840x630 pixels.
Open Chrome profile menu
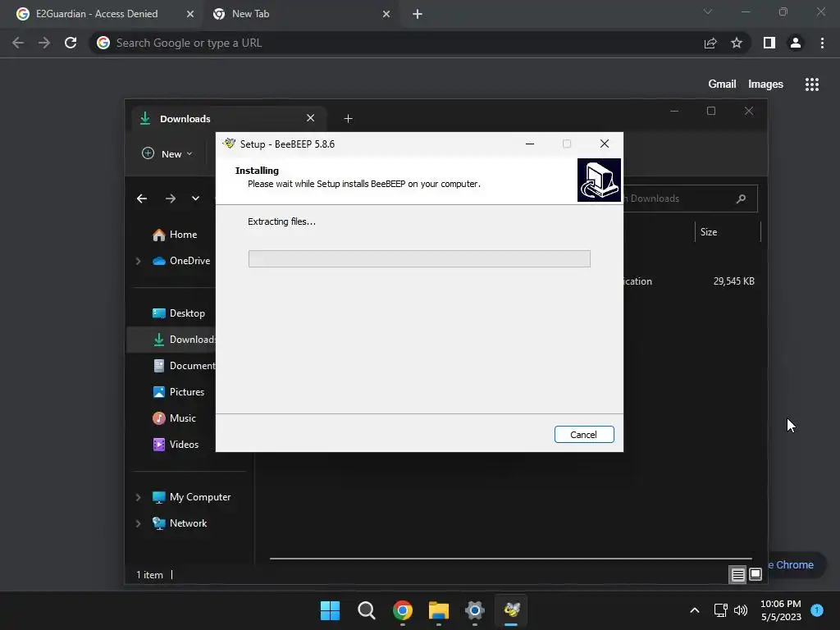796,43
